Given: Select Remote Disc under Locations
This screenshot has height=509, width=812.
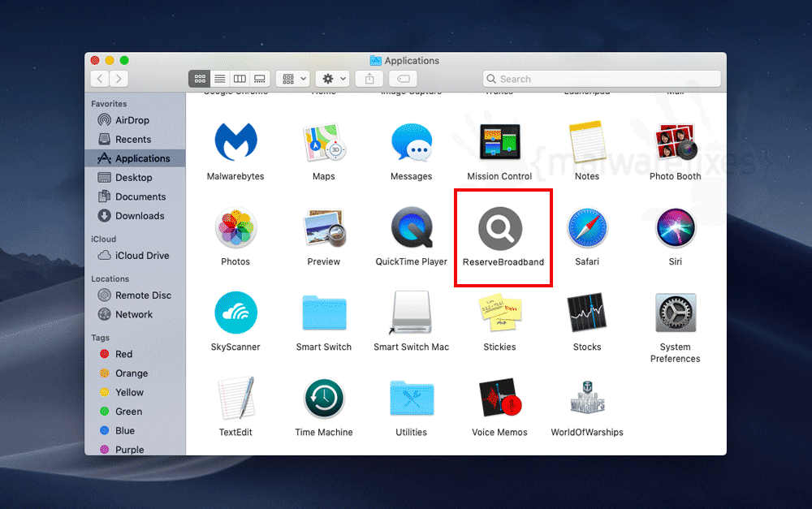Looking at the screenshot, I should tap(135, 295).
